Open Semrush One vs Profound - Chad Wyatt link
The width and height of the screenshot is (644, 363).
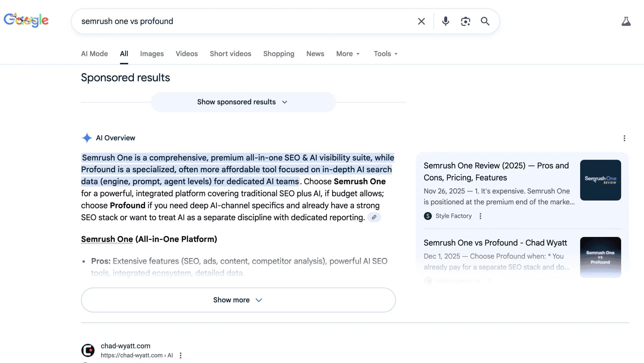[495, 243]
